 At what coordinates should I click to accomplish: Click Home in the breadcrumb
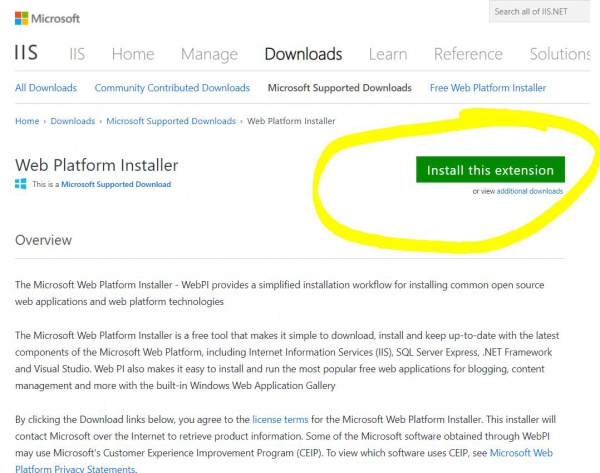(27, 121)
